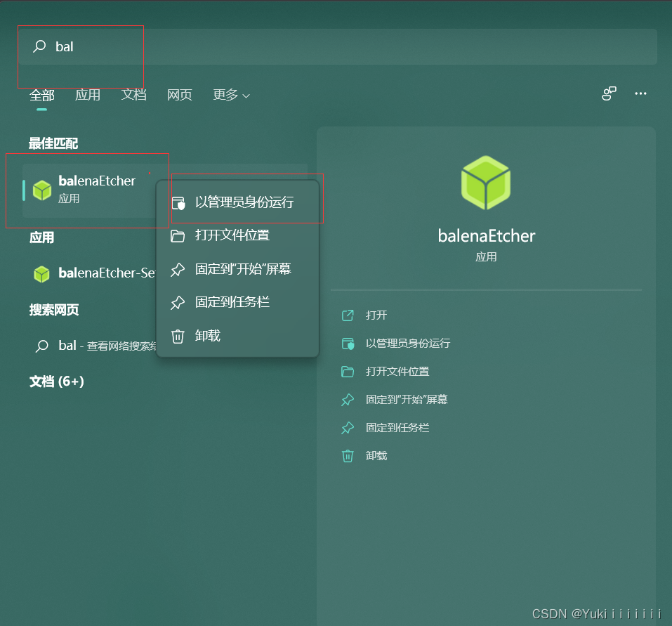The image size is (672, 626).
Task: Expand the 更多 dropdown
Action: 232,95
